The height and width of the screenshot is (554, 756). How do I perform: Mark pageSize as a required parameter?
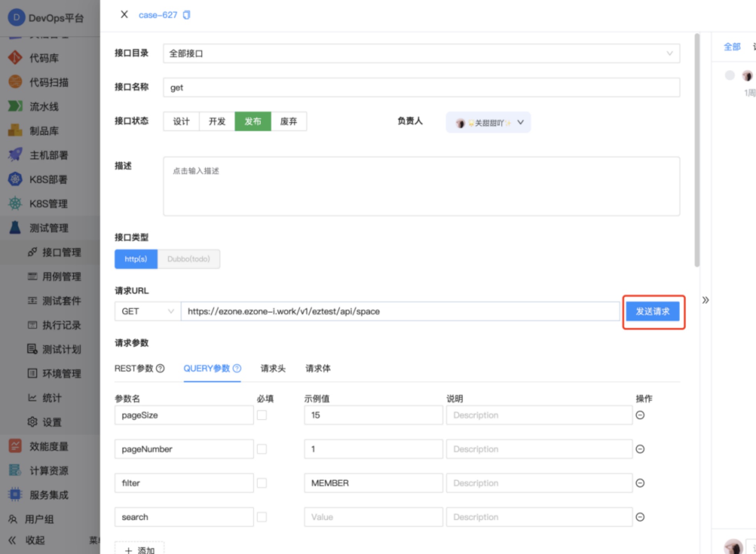262,415
